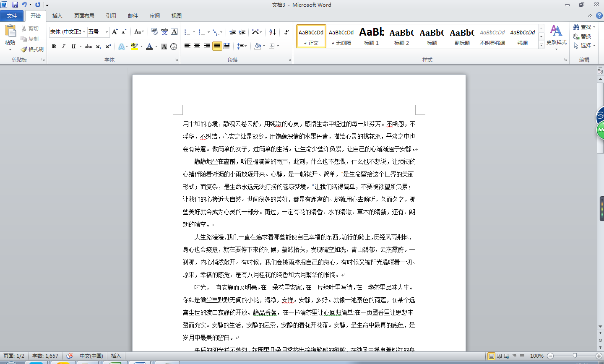Click the Help question mark icon
604x364 pixels.
[x=599, y=16]
